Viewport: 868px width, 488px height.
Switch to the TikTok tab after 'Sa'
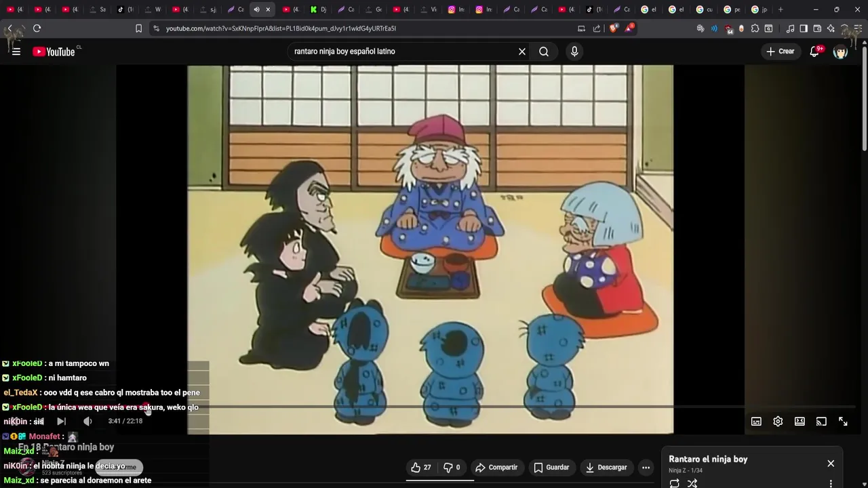126,9
